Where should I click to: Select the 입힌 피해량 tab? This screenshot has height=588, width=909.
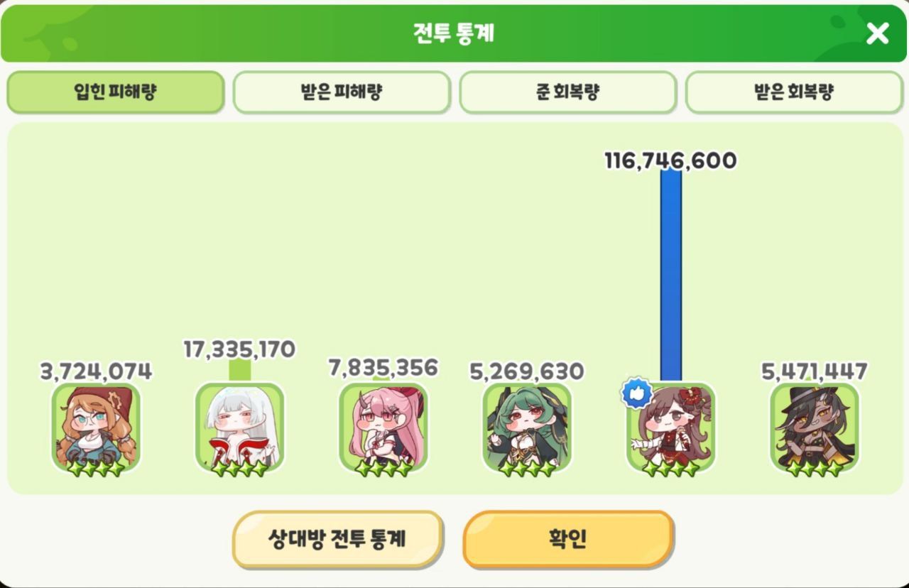(x=116, y=92)
